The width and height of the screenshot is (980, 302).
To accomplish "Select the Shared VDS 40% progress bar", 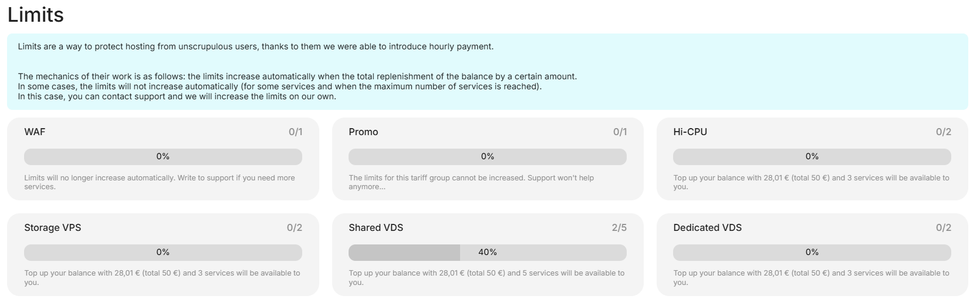I will [x=487, y=253].
